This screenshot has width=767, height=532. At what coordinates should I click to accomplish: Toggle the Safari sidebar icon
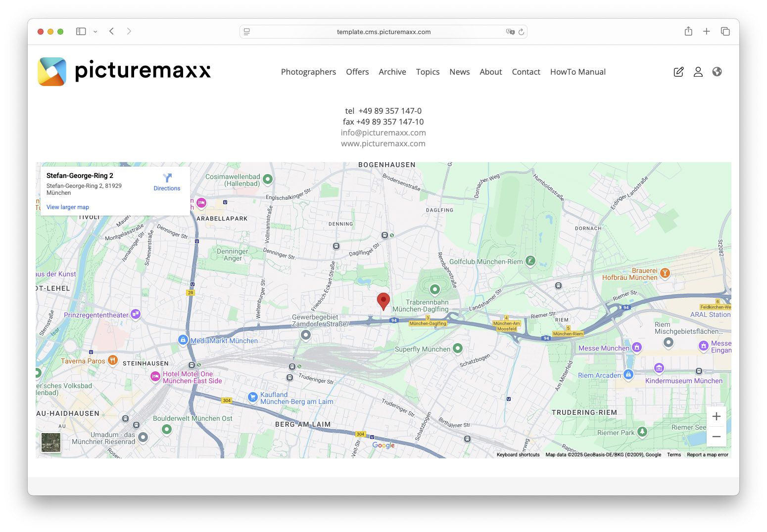81,31
